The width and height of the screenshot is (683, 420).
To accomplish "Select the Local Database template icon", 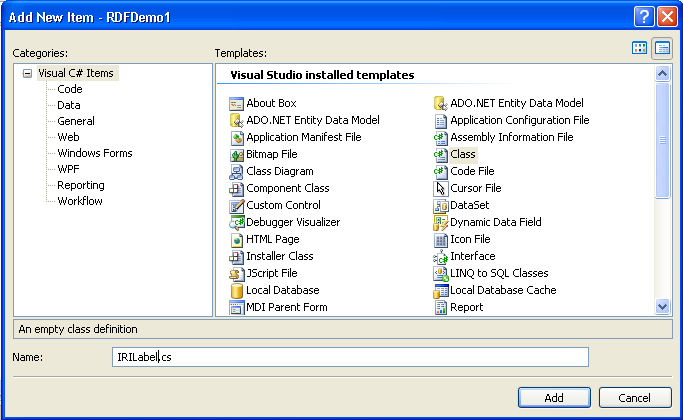I will click(x=237, y=290).
